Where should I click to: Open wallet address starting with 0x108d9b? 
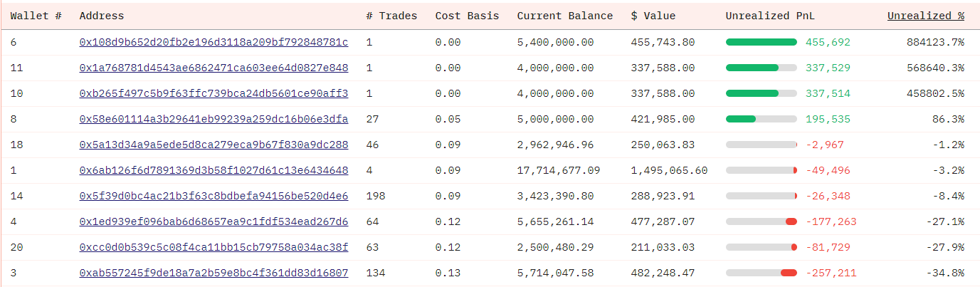214,42
